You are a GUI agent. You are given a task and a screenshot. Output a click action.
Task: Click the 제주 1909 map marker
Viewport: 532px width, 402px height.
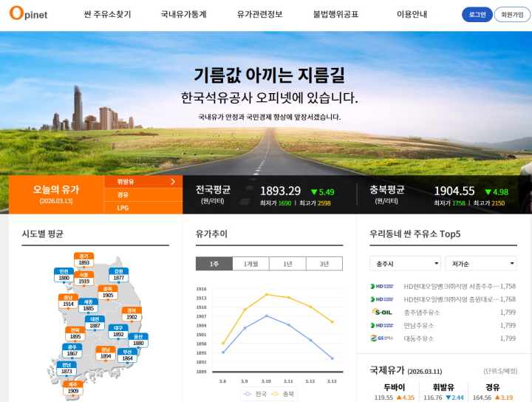coord(73,388)
